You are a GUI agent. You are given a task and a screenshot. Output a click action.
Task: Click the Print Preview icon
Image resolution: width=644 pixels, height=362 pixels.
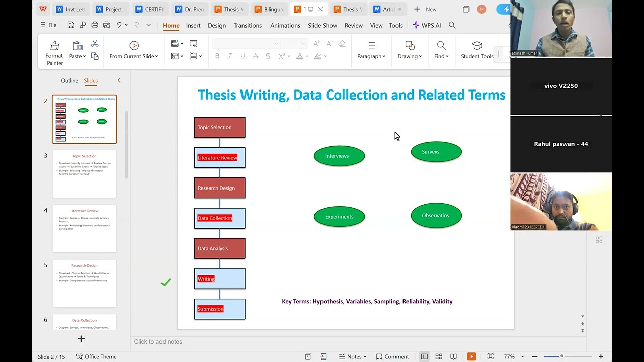click(x=106, y=25)
